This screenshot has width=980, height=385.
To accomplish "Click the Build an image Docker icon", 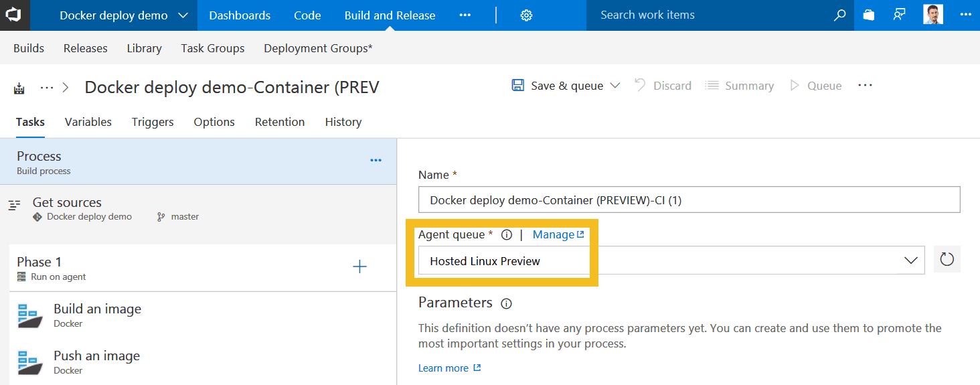I will pos(31,315).
